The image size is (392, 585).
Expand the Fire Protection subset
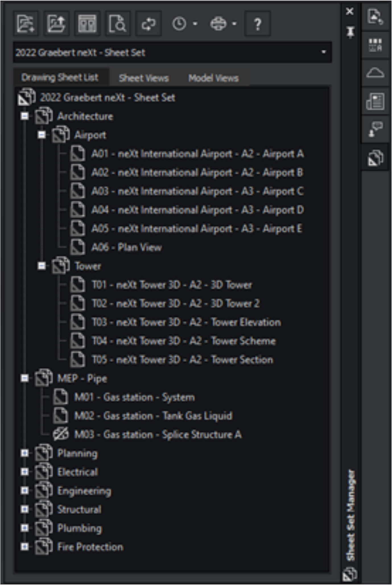25,547
